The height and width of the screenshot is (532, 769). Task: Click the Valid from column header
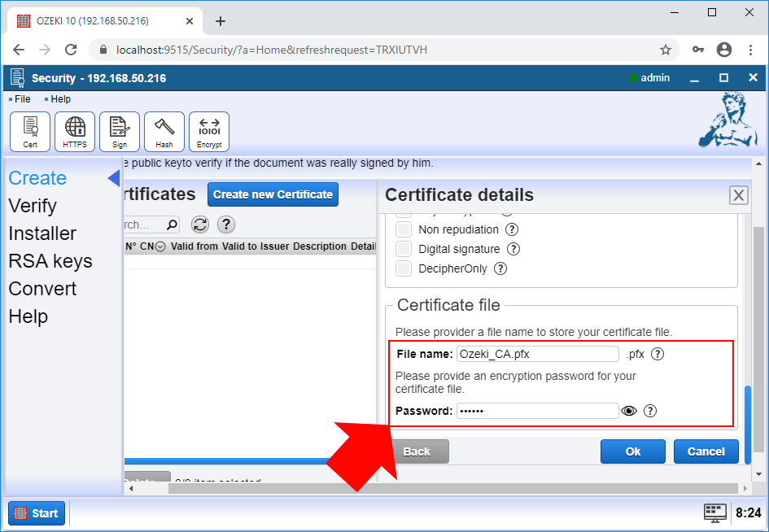click(194, 246)
